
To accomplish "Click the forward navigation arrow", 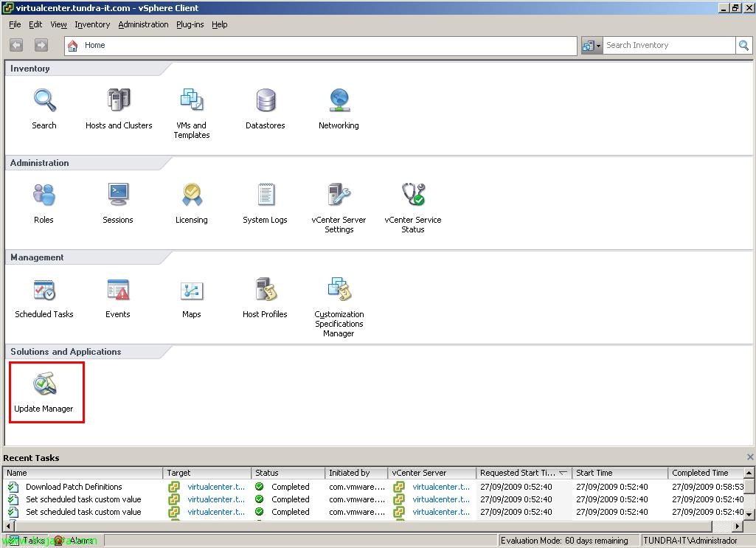I will [x=41, y=45].
